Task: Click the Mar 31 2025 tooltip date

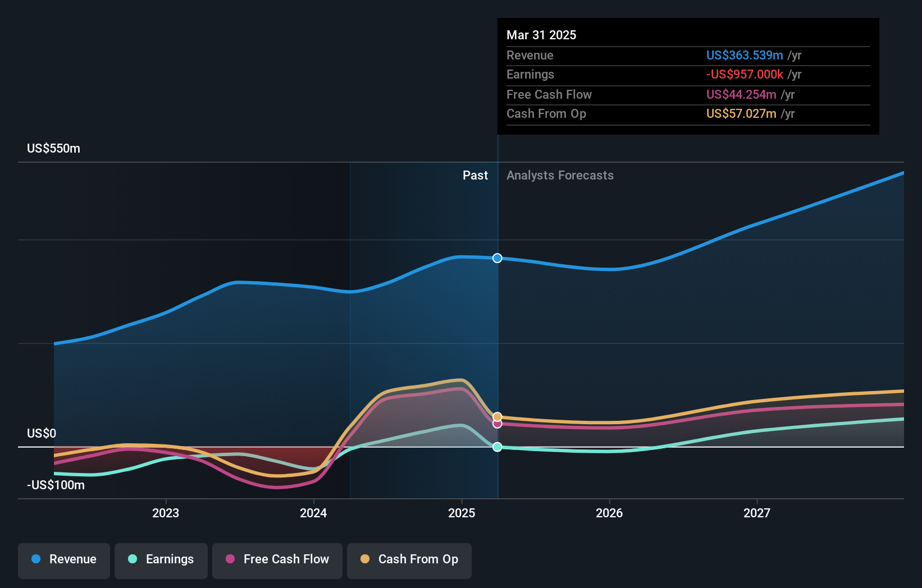Action: point(541,35)
